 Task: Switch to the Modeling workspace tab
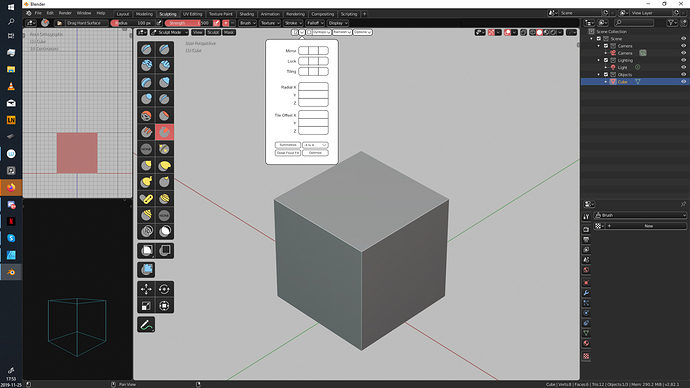click(144, 14)
